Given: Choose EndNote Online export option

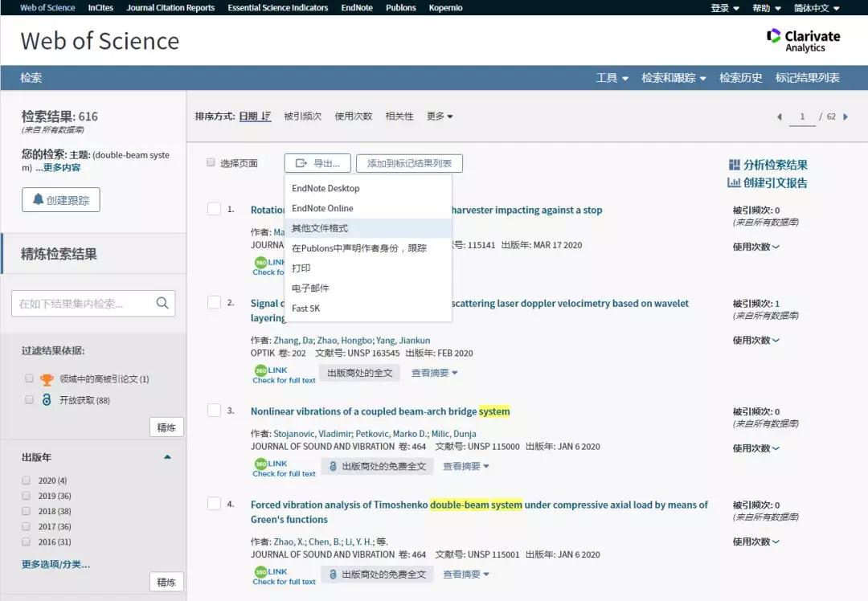Looking at the screenshot, I should click(x=368, y=208).
